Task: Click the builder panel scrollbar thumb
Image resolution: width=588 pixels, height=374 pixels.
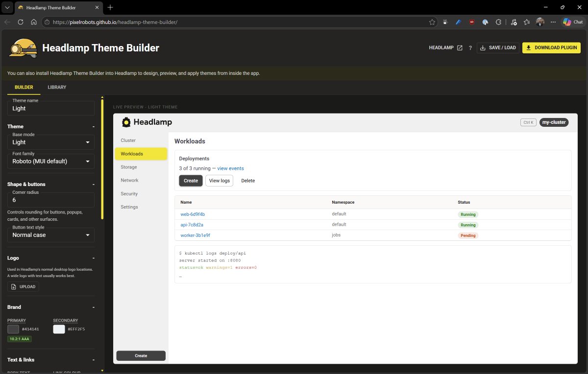Action: click(x=102, y=159)
